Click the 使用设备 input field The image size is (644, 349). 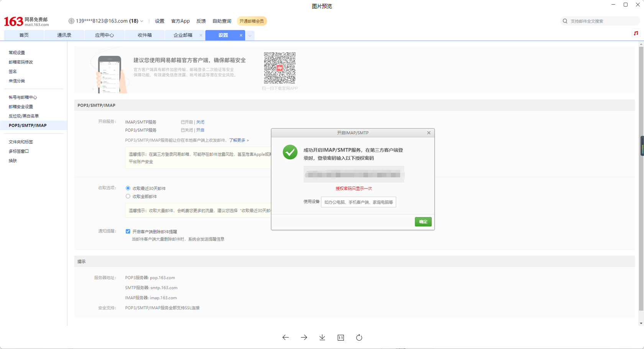click(358, 202)
